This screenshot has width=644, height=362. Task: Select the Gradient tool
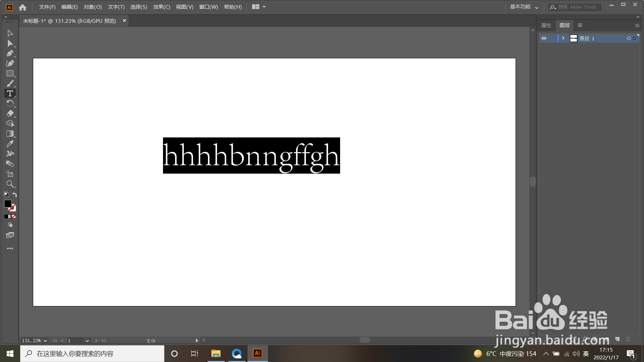pos(10,134)
